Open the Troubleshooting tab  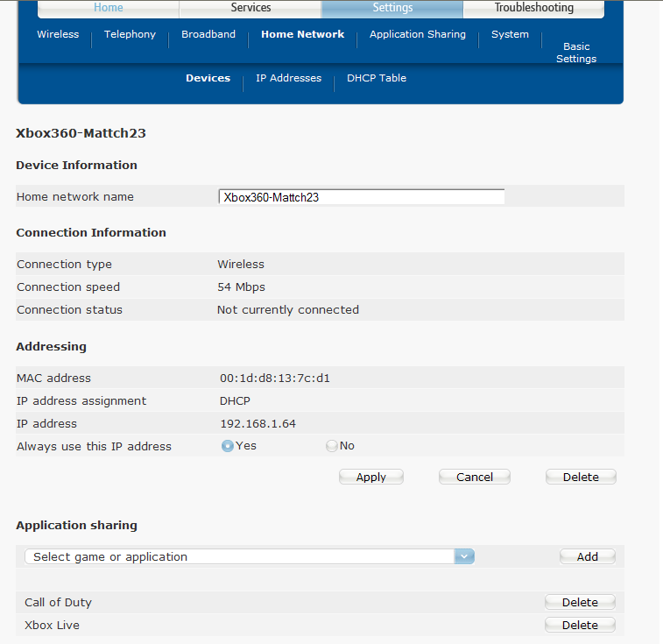533,8
